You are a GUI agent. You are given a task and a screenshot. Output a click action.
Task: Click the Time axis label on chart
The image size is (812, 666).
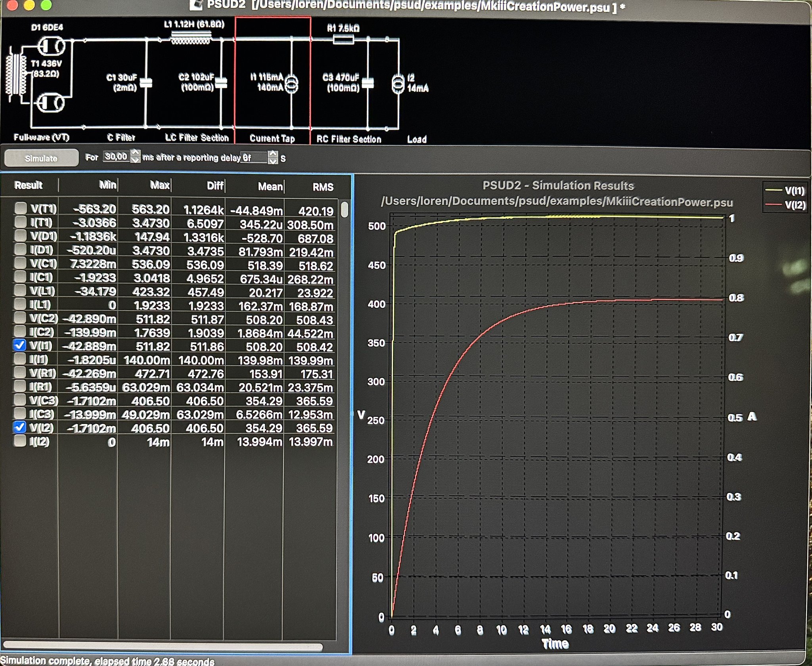(x=555, y=644)
